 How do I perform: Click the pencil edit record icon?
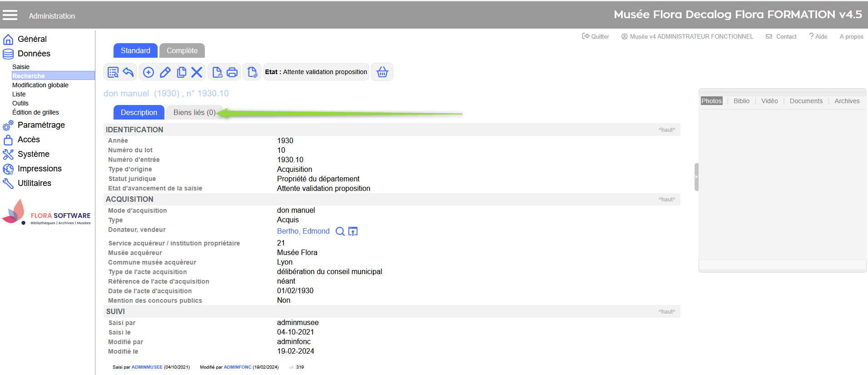click(165, 72)
